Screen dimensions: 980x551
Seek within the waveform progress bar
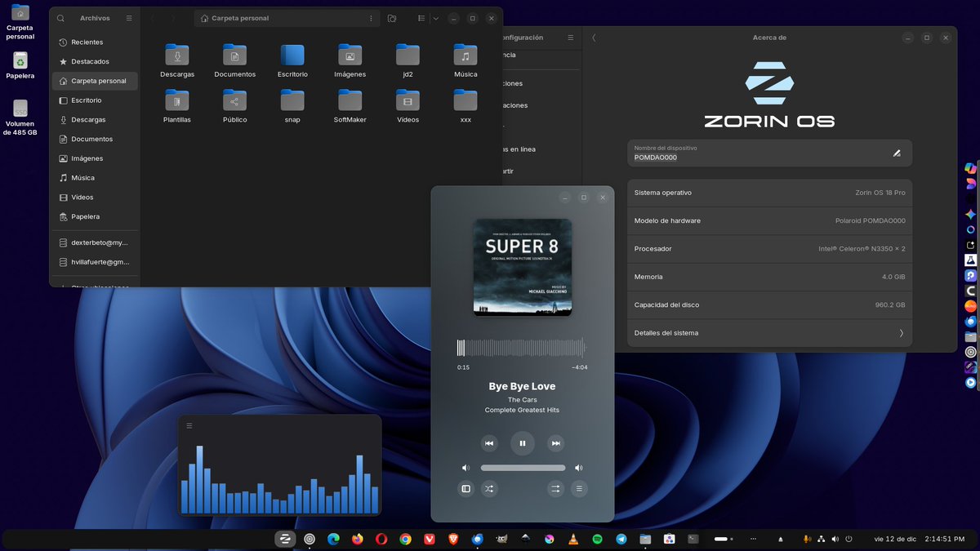[x=521, y=348]
